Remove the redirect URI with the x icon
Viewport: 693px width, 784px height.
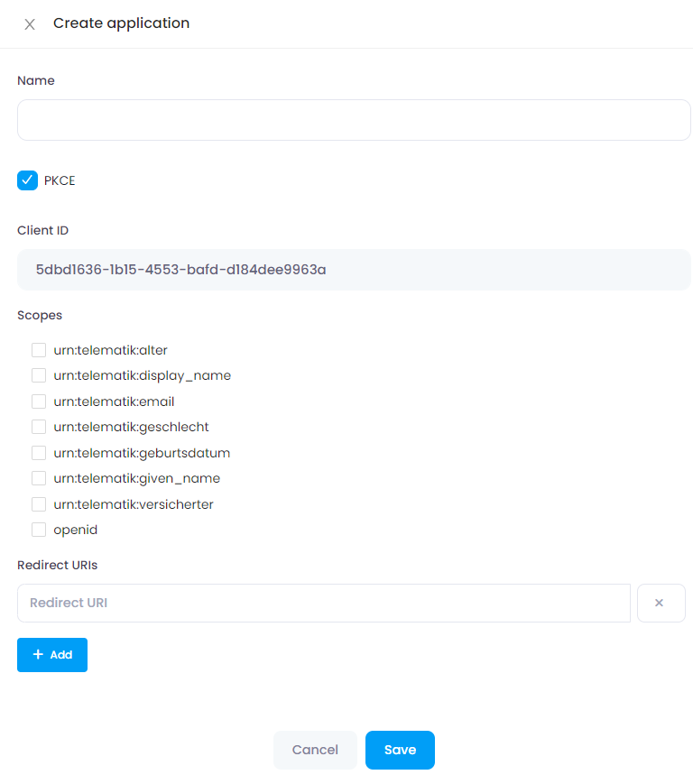point(661,603)
